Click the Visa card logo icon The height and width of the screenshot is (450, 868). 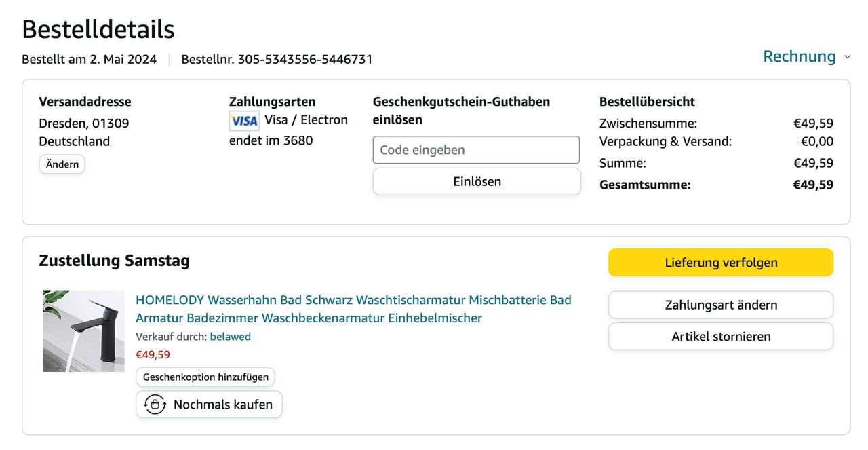[244, 121]
